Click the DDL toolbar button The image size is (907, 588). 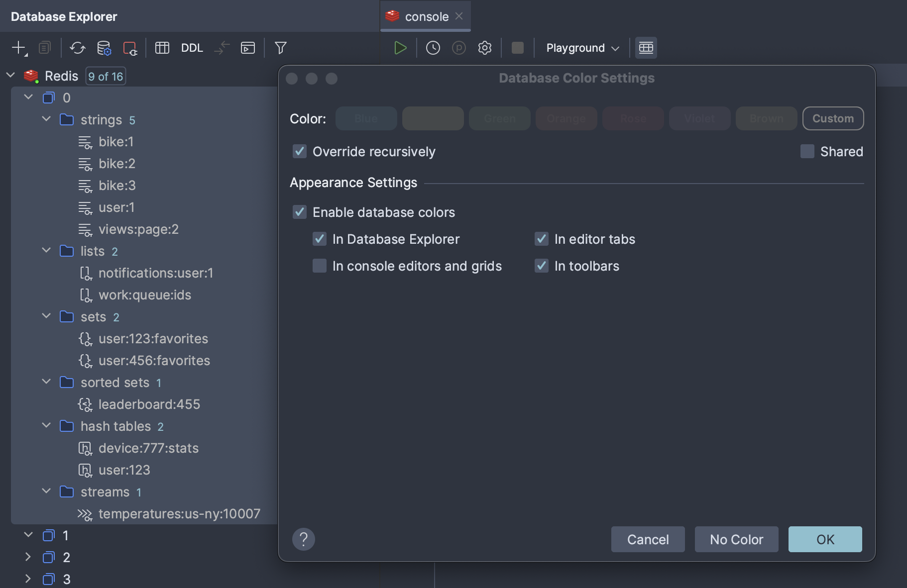192,48
